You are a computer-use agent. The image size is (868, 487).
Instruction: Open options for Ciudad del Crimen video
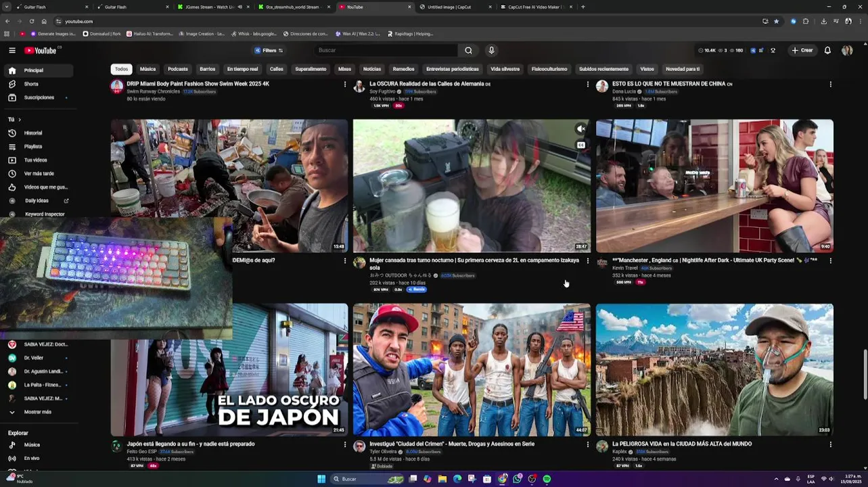pyautogui.click(x=587, y=444)
